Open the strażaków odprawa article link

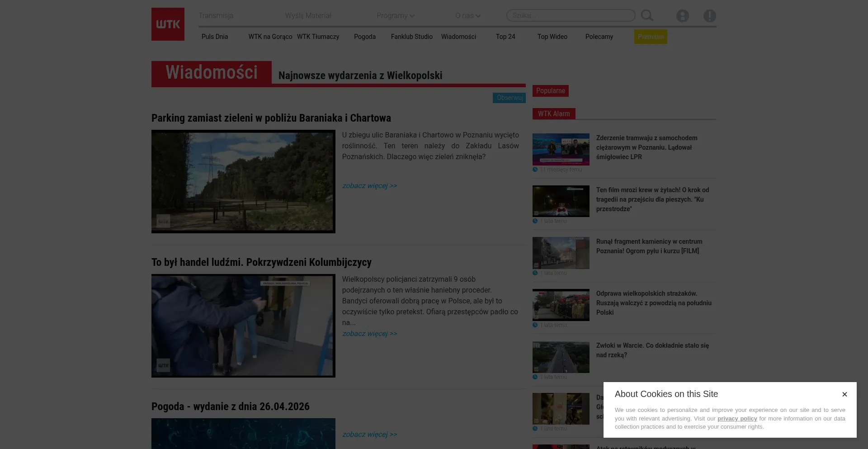654,303
